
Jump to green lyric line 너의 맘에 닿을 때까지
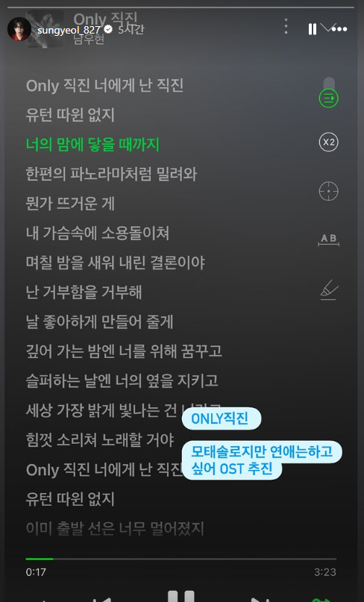coord(92,145)
